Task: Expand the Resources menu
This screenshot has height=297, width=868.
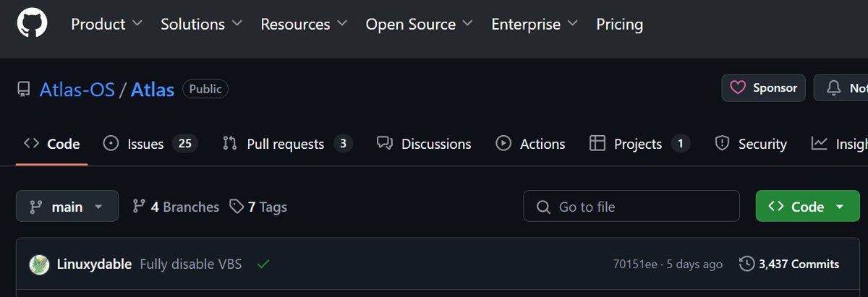Action: coord(304,25)
